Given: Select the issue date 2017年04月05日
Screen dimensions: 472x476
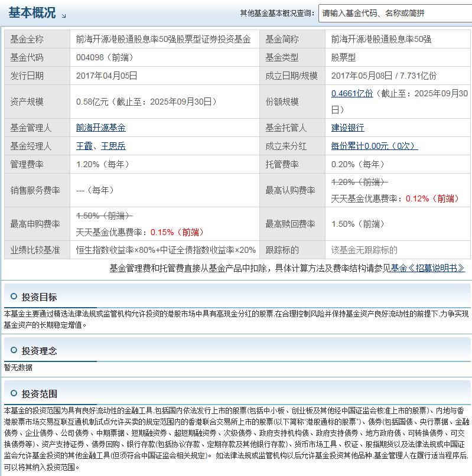Looking at the screenshot, I should pyautogui.click(x=106, y=76).
